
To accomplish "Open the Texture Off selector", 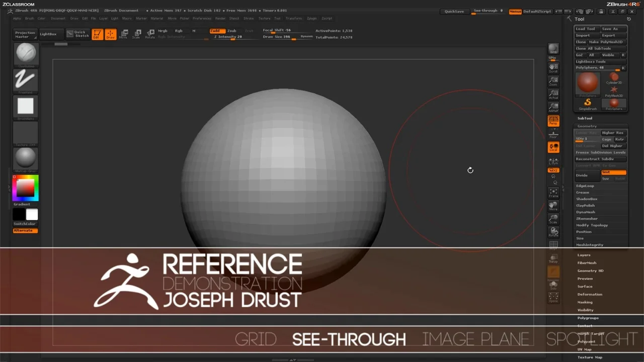I will [x=26, y=133].
